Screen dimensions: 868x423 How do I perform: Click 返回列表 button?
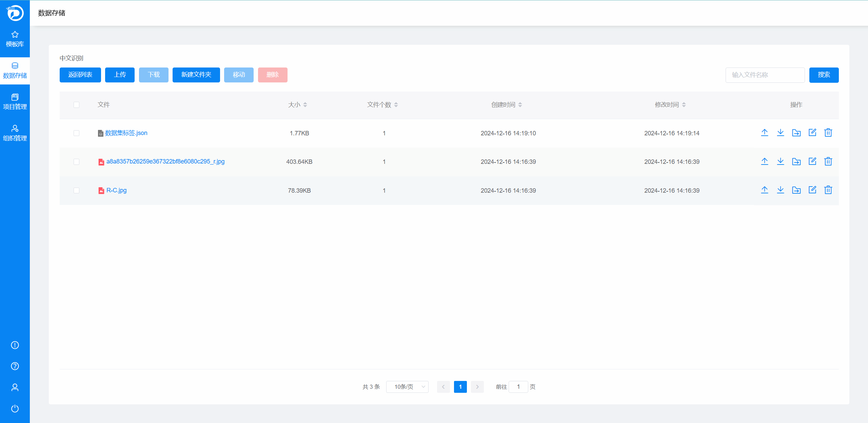coord(80,75)
